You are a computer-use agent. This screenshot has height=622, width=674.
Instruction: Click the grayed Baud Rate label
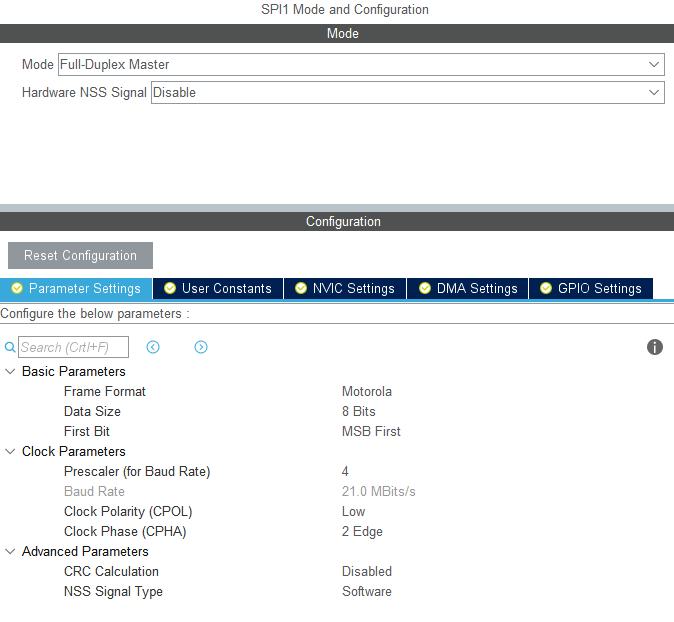point(94,491)
